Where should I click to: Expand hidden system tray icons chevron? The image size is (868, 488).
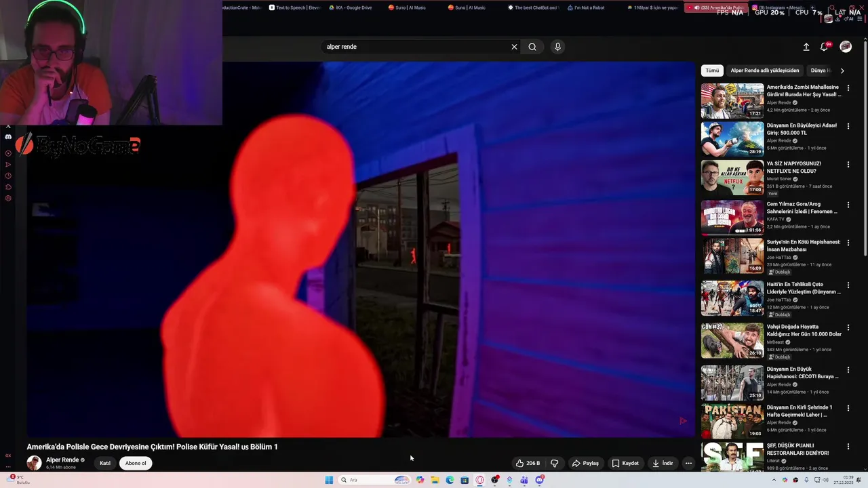[774, 480]
